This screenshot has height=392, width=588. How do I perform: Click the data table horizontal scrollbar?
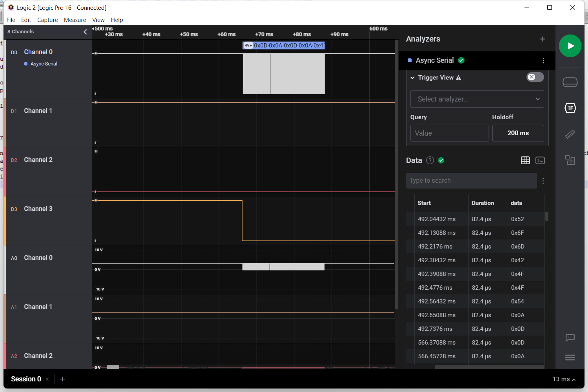pyautogui.click(x=489, y=367)
